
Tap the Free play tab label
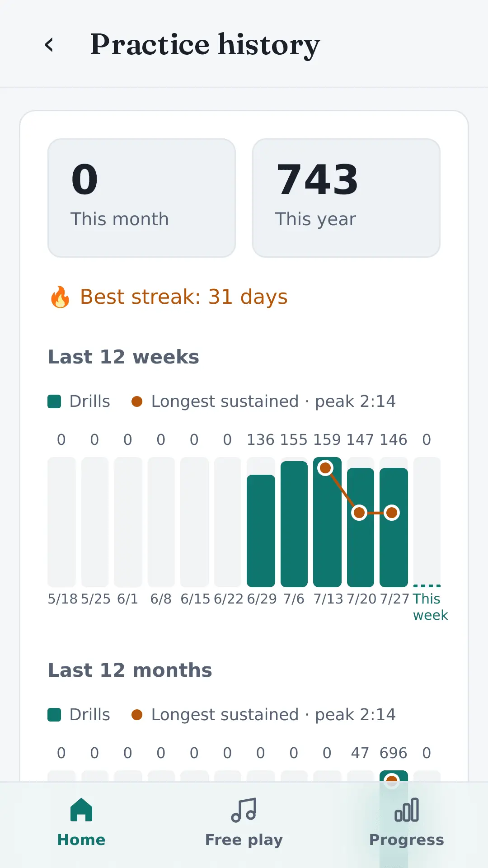click(x=244, y=840)
